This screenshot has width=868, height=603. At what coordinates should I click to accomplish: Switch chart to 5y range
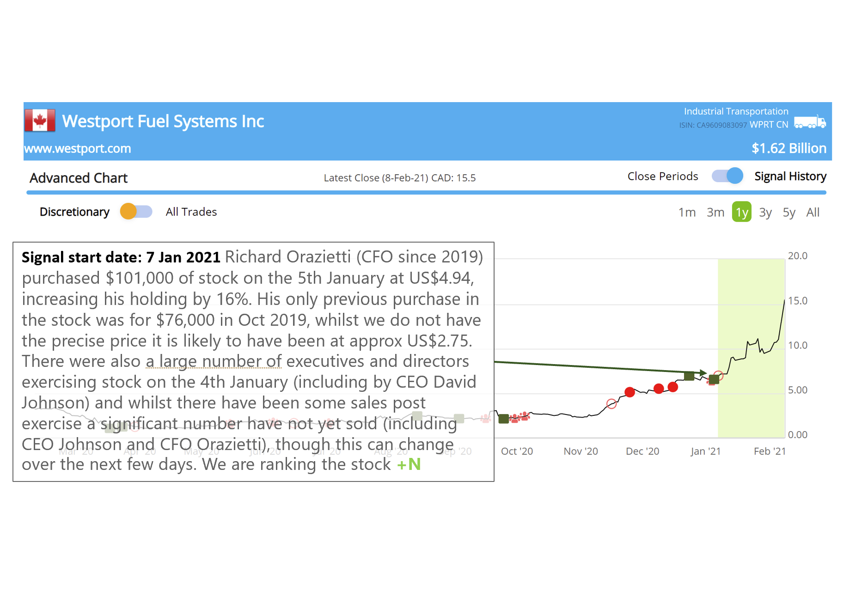[x=789, y=212]
